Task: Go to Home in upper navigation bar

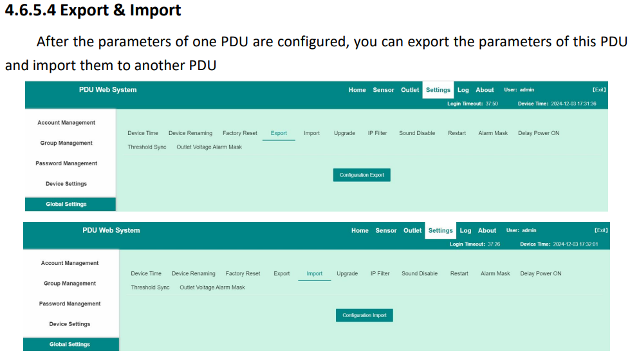Action: (x=357, y=90)
